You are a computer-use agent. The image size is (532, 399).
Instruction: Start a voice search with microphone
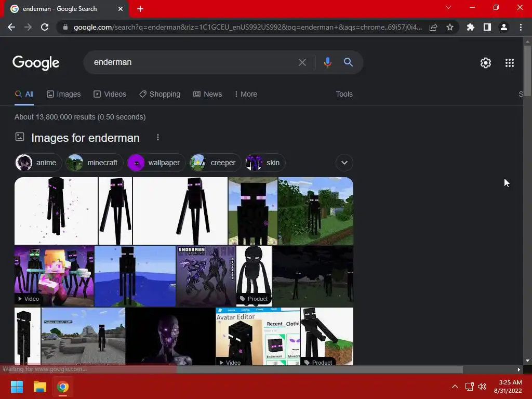tap(327, 62)
